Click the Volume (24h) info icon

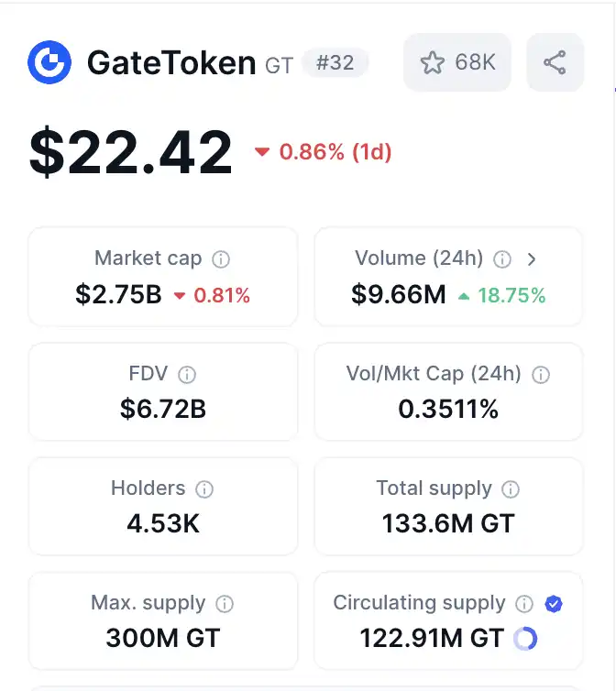(502, 259)
